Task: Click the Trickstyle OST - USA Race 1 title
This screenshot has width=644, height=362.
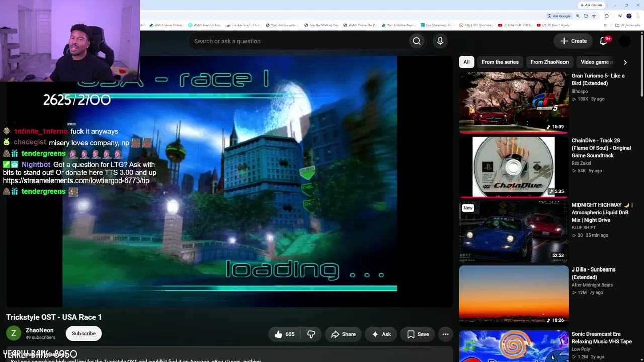Action: (54, 317)
